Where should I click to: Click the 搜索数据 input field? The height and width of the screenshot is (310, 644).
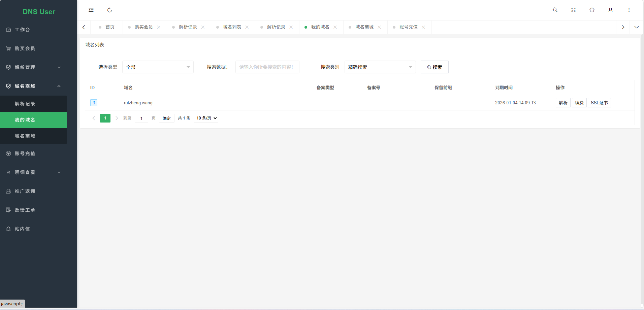pyautogui.click(x=267, y=67)
